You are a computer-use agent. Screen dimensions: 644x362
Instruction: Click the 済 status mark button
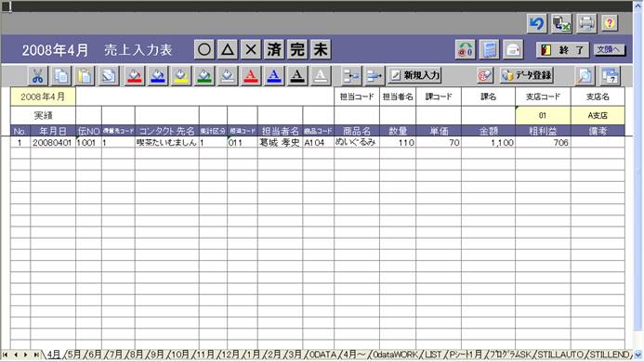(274, 50)
